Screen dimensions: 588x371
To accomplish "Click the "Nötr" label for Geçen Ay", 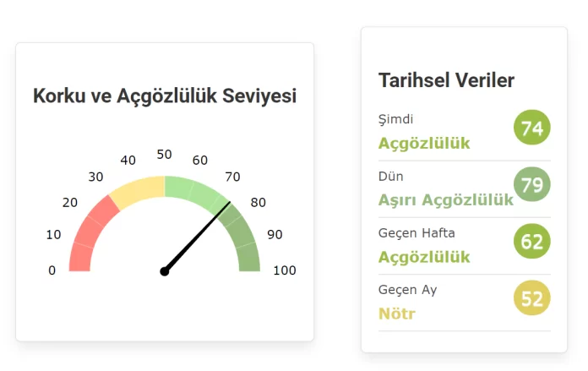I will [x=396, y=314].
